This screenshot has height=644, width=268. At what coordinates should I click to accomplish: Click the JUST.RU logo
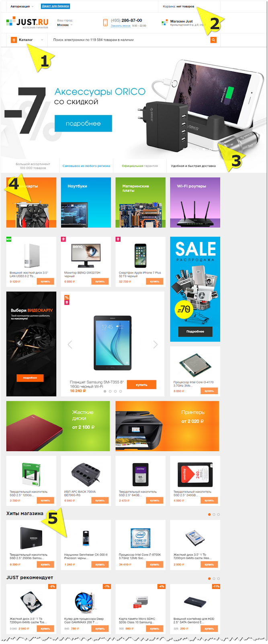point(27,23)
